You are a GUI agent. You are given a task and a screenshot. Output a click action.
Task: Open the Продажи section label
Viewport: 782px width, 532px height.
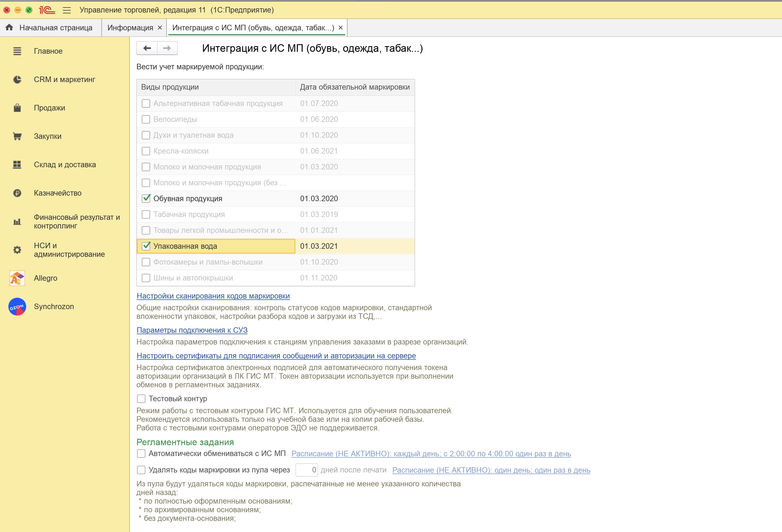(x=50, y=108)
